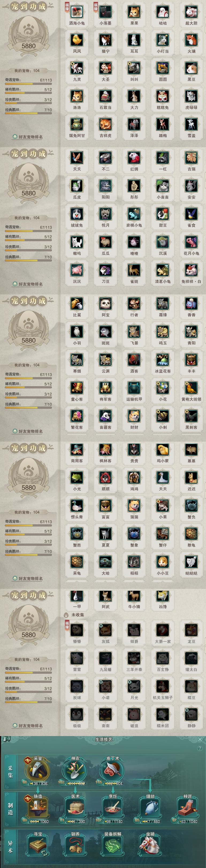Click the help question mark in 生活技艺
The image size is (206, 868).
click(x=200, y=748)
